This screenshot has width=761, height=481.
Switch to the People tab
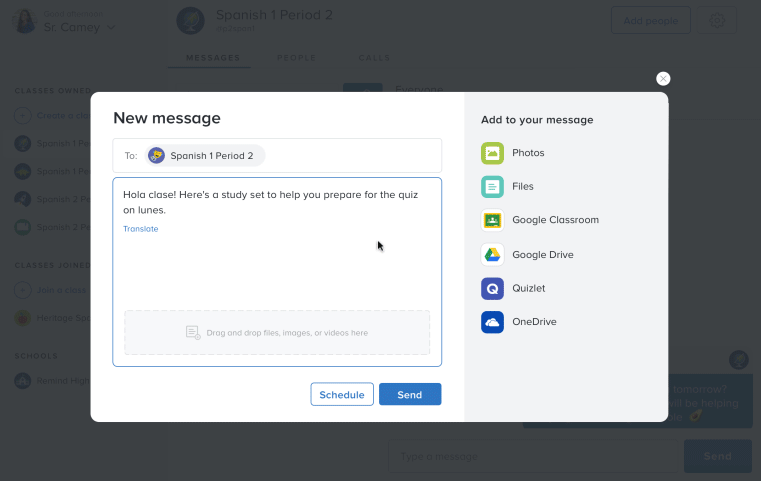coord(297,58)
